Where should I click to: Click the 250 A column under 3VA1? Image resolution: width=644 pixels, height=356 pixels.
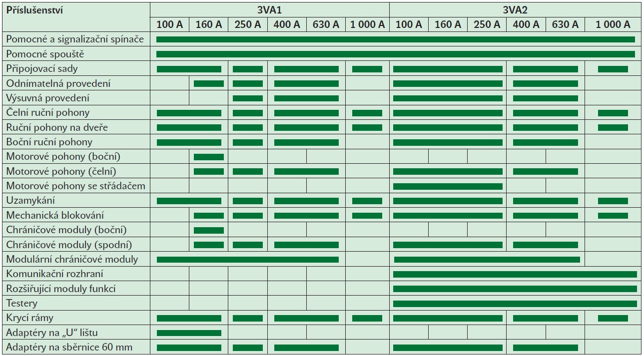[248, 24]
